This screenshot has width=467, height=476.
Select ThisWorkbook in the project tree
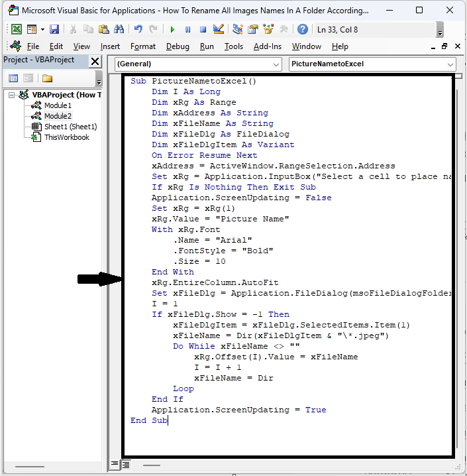pos(66,137)
